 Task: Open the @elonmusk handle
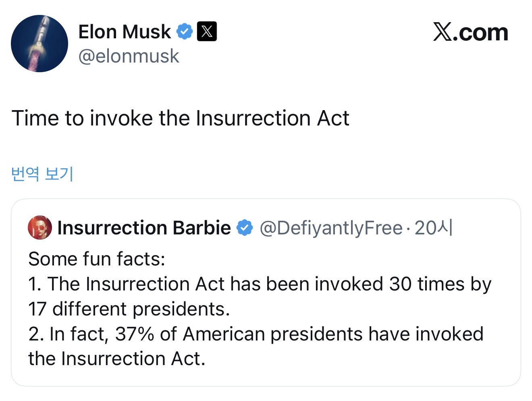(x=129, y=56)
